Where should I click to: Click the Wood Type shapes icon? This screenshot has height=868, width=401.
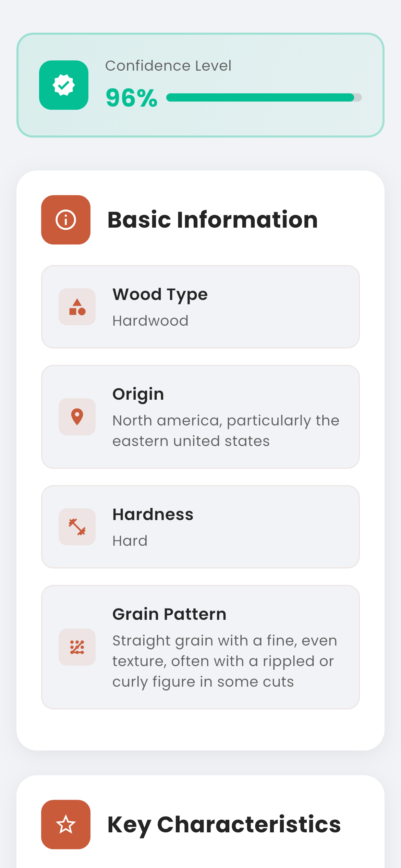click(x=77, y=306)
